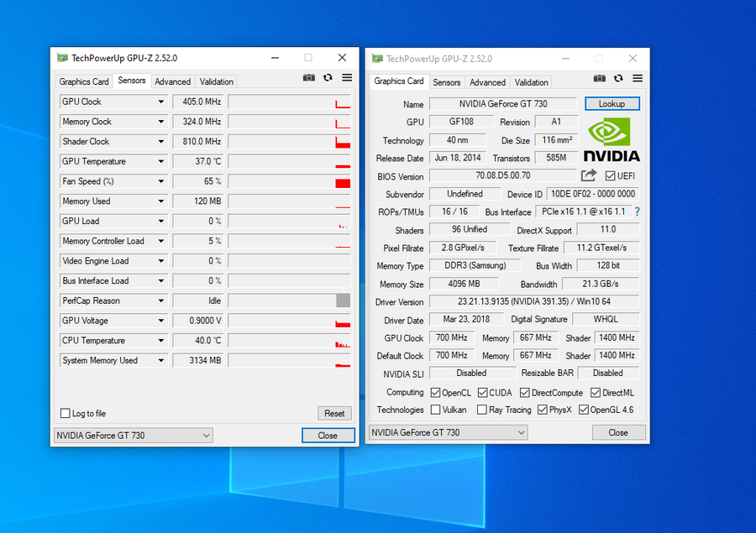This screenshot has height=533, width=756.
Task: Open CPU Temperature dropdown arrow
Action: (x=161, y=340)
